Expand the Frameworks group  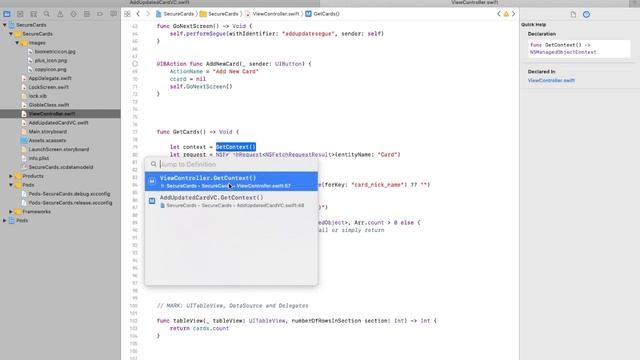[11, 211]
